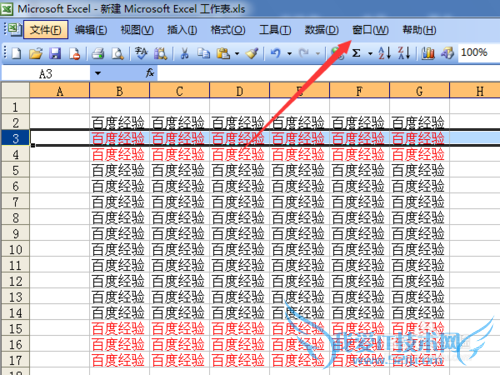Open the 窗口(W) menu

(370, 30)
